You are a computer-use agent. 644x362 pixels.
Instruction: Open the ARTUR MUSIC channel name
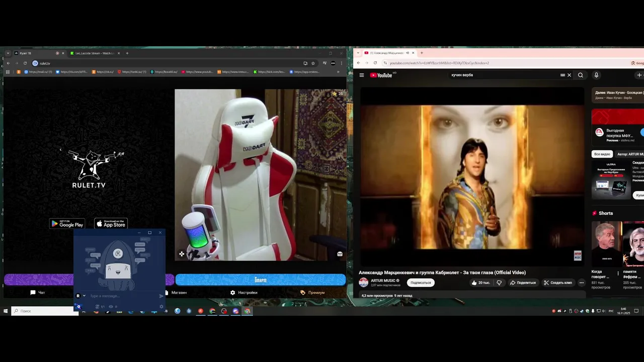(383, 281)
